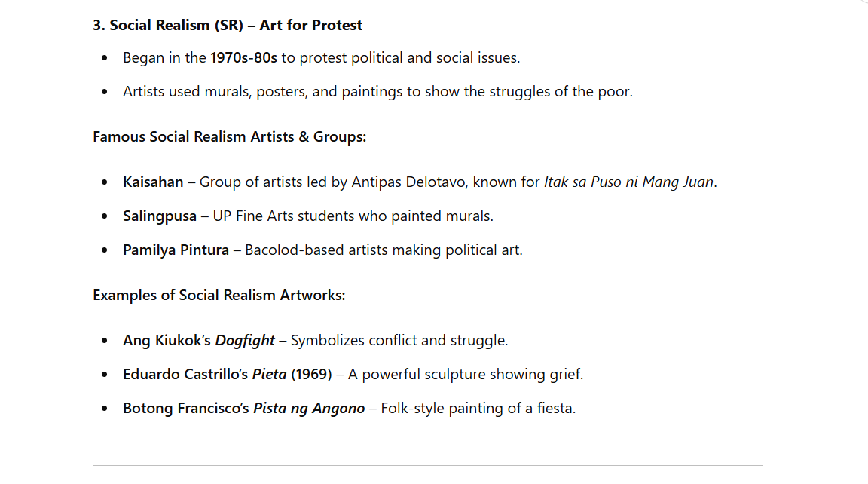
Task: Click the name Eduardo Castrillo's
Action: coord(185,375)
